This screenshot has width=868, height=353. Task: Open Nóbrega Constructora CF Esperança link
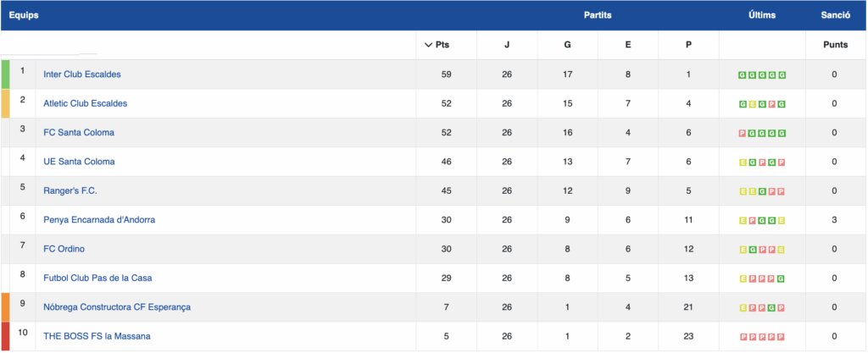(117, 307)
